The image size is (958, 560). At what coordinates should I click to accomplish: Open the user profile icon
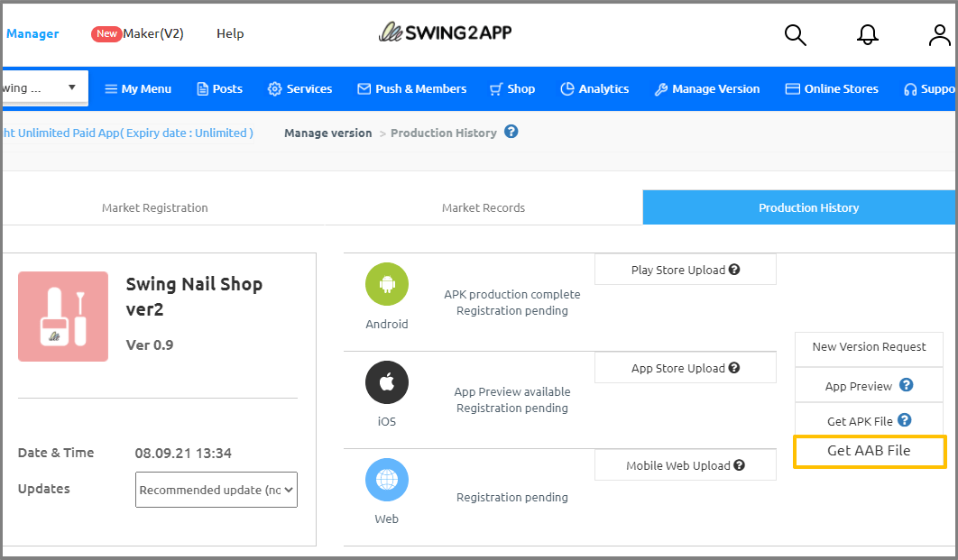coord(939,35)
